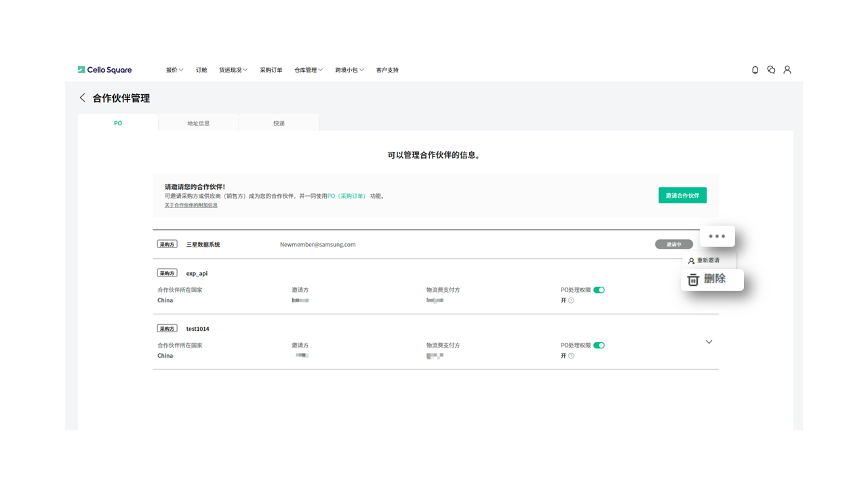Click the back arrow beside 合作伙伴管理
The height and width of the screenshot is (488, 868).
pyautogui.click(x=83, y=98)
